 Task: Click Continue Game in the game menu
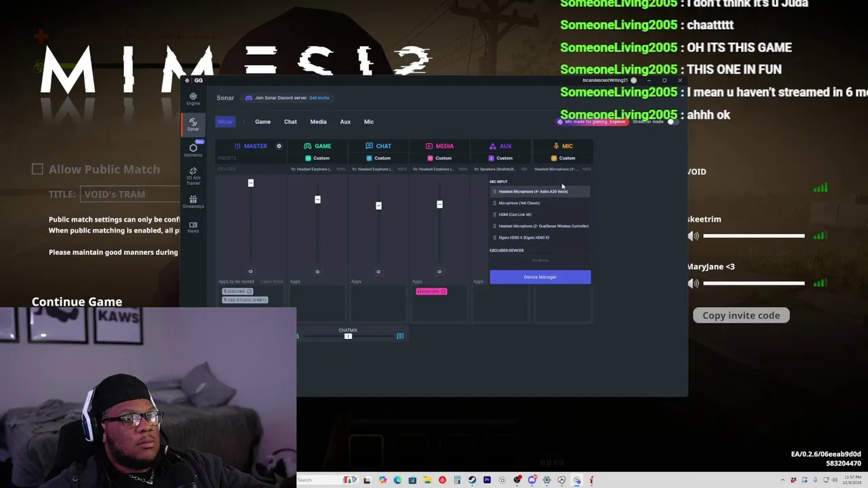pyautogui.click(x=77, y=302)
